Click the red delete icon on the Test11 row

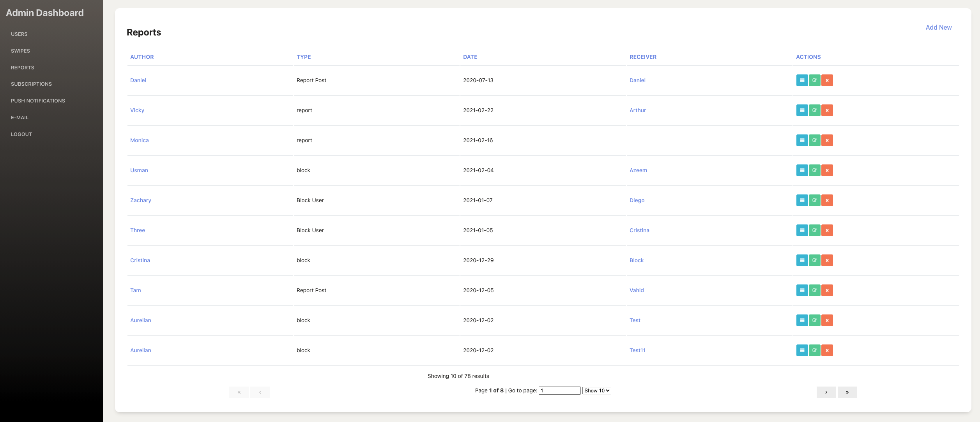(x=827, y=350)
